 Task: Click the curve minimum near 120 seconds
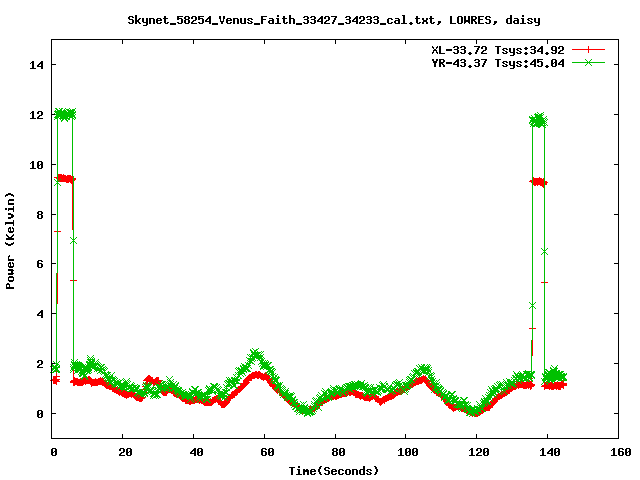click(475, 411)
